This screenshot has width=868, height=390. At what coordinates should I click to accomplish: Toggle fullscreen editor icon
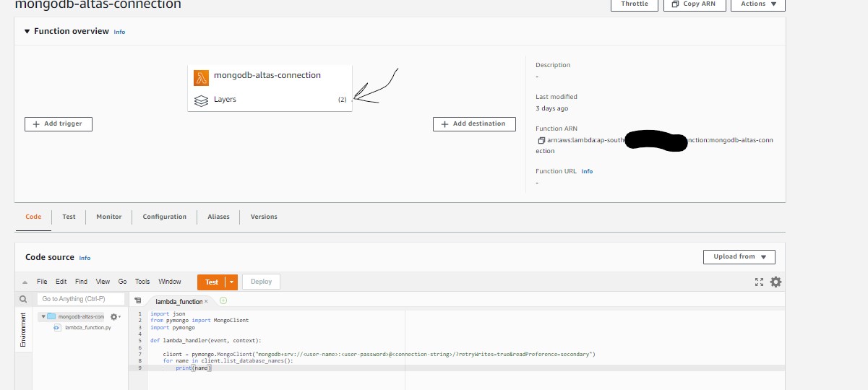(759, 282)
